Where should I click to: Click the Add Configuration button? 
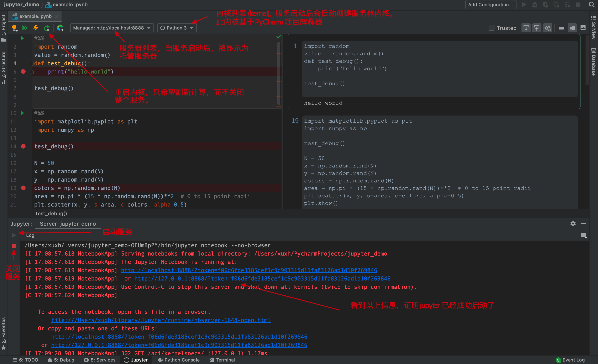(x=491, y=5)
